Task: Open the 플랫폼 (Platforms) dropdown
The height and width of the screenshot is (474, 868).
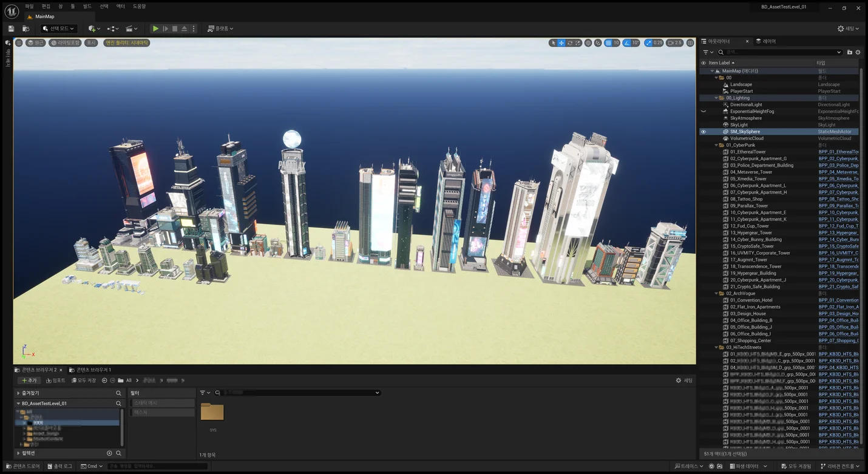Action: (220, 29)
